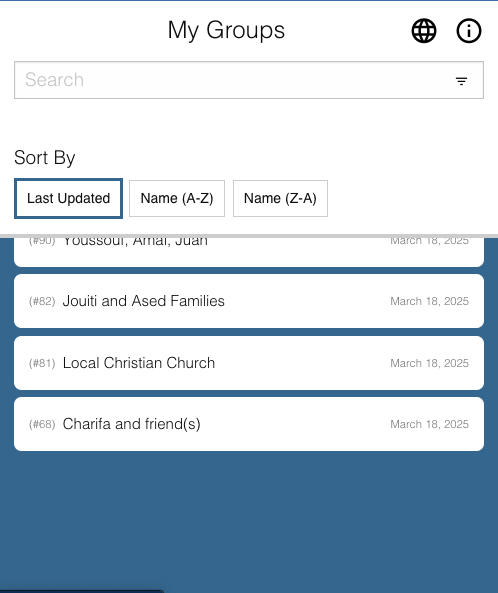Click the #81 group ID label

[x=42, y=363]
